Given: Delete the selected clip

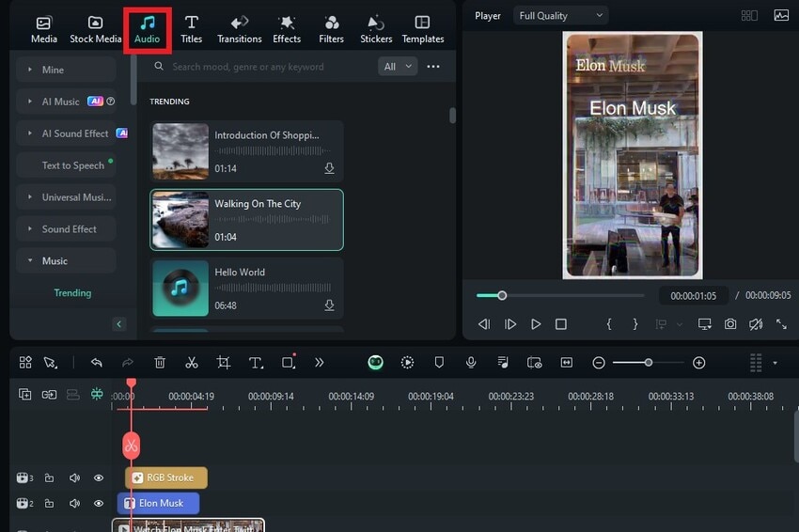Looking at the screenshot, I should coord(160,362).
